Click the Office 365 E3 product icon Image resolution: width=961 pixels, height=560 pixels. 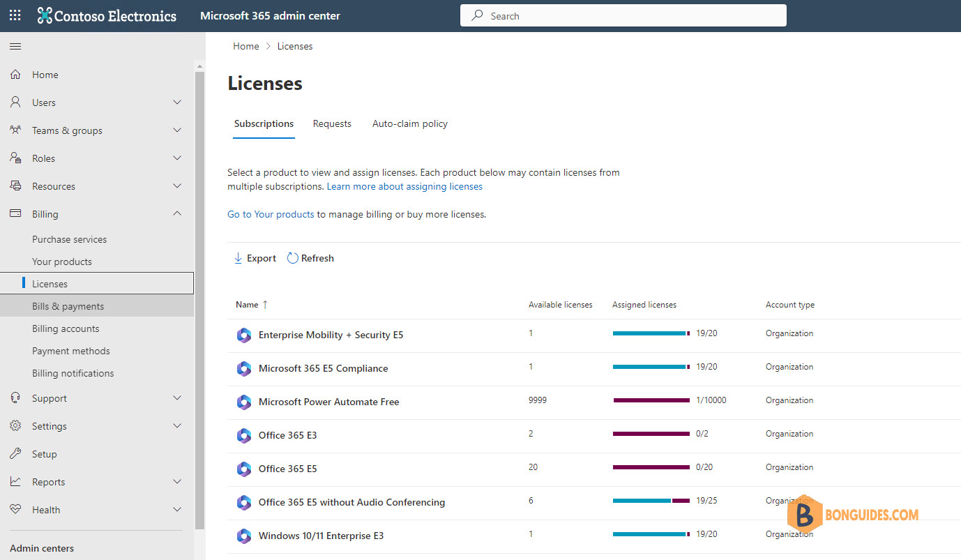(x=243, y=436)
